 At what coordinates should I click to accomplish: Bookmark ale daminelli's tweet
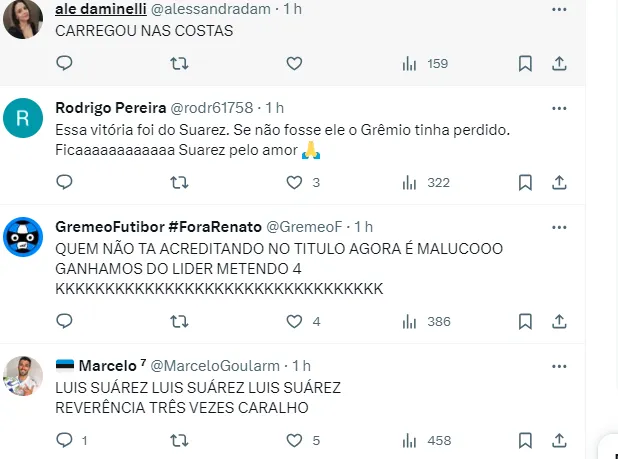point(525,64)
